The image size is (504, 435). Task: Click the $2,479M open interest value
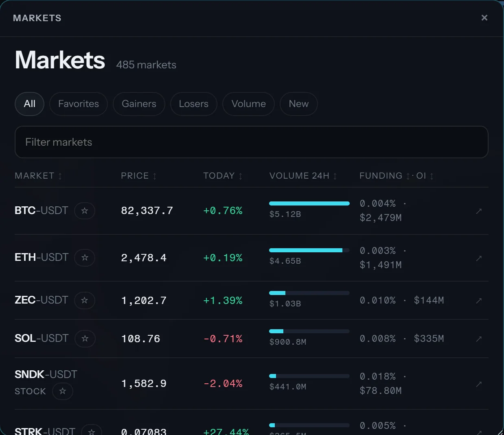[381, 218]
